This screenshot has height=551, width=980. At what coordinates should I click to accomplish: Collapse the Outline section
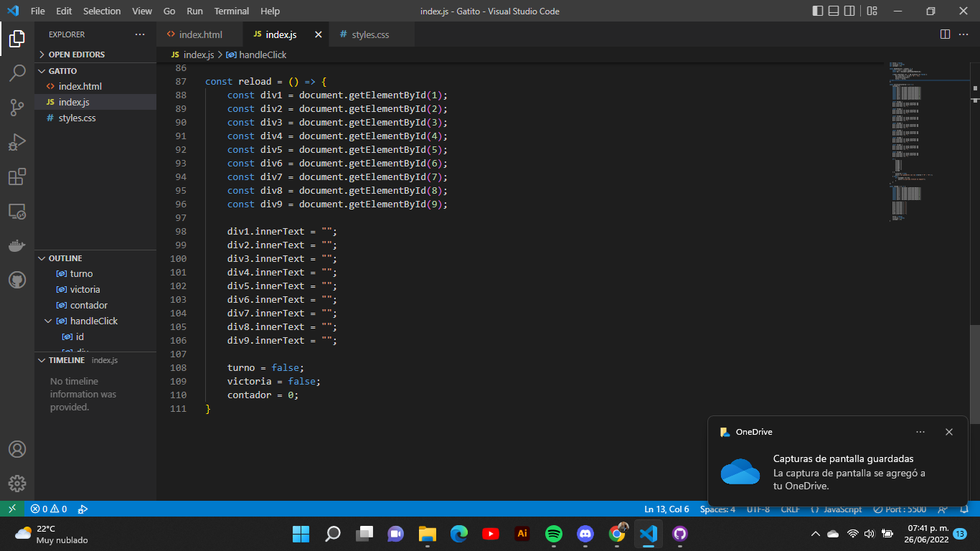click(x=95, y=258)
